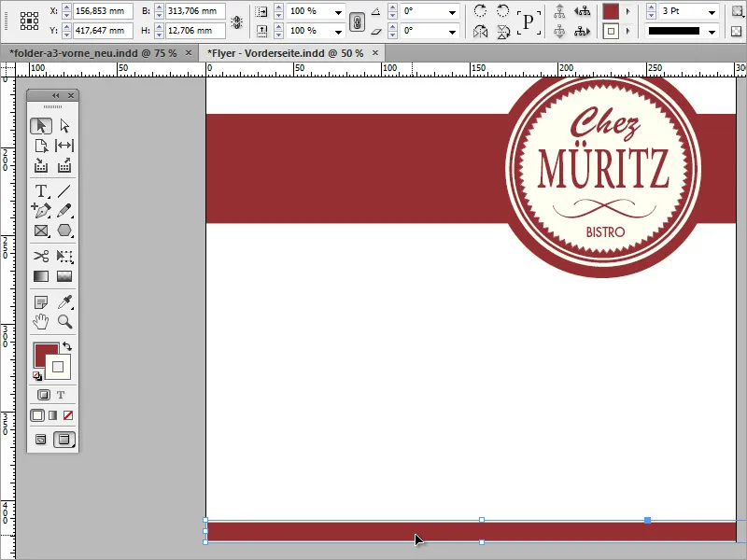747x560 pixels.
Task: Choose Apply Gradient mode button
Action: click(x=53, y=415)
